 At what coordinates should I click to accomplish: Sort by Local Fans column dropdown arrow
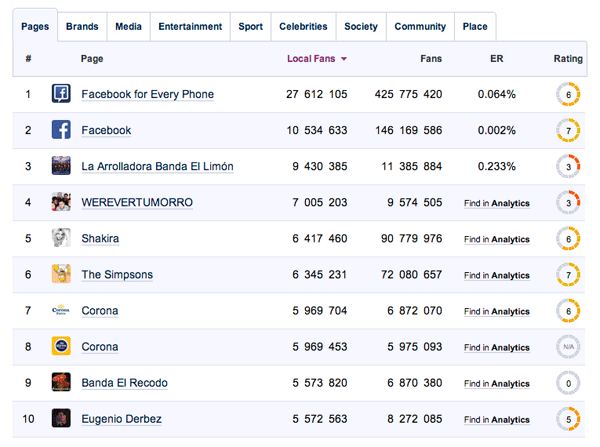pyautogui.click(x=344, y=60)
